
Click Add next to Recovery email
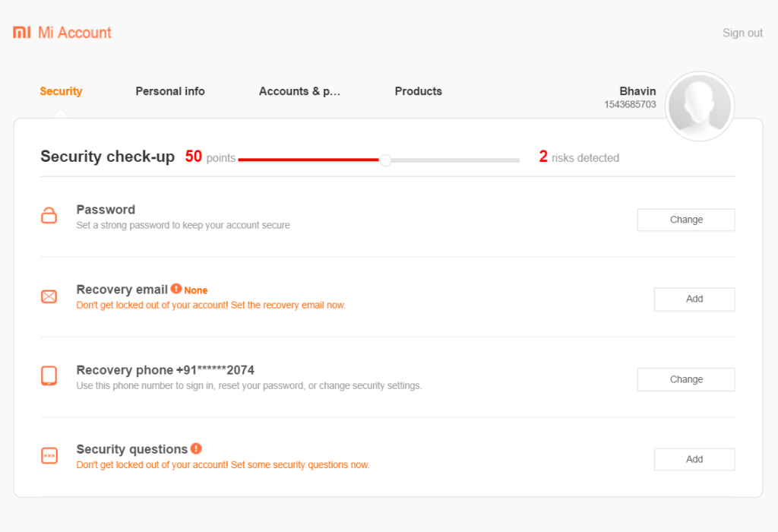(694, 299)
